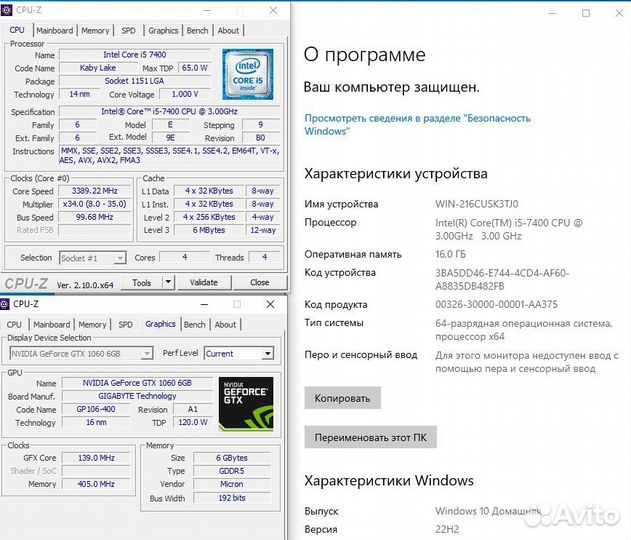Click Переименовать этот ПК button

[x=370, y=437]
